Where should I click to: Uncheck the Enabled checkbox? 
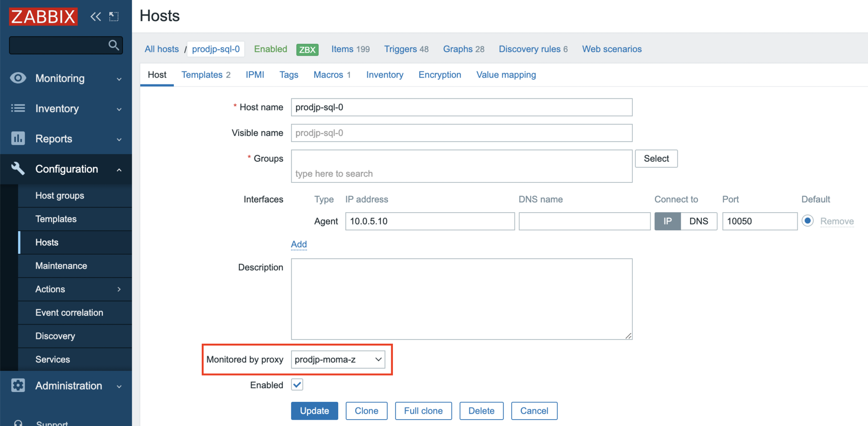coord(297,385)
